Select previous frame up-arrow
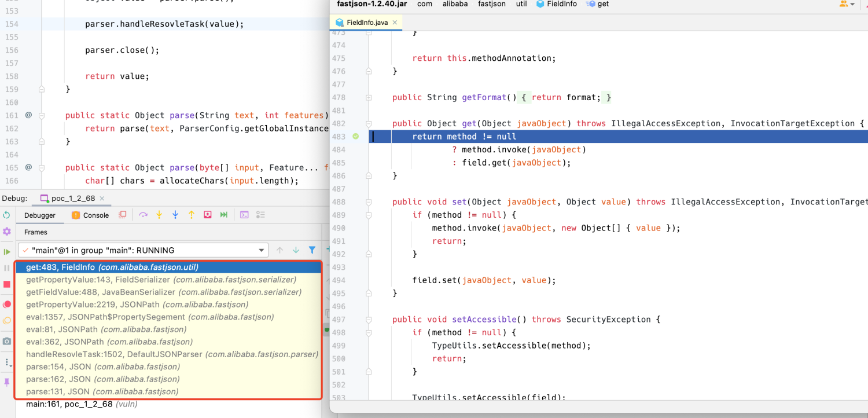 (x=280, y=250)
